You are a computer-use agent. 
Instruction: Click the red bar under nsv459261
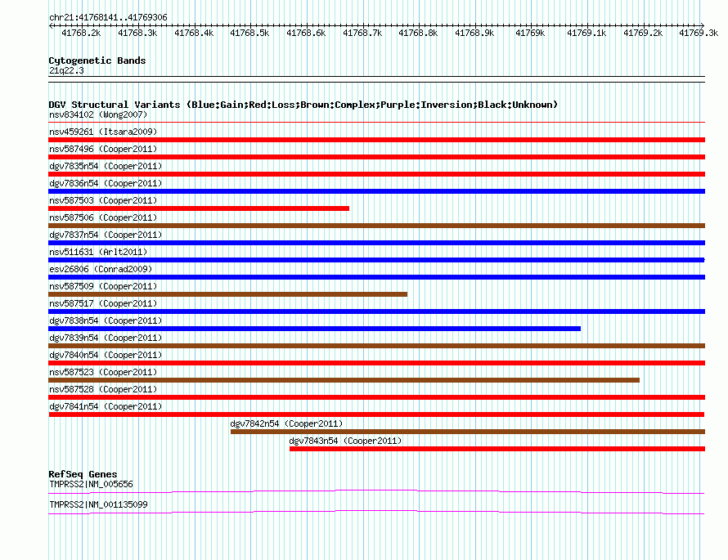point(376,140)
